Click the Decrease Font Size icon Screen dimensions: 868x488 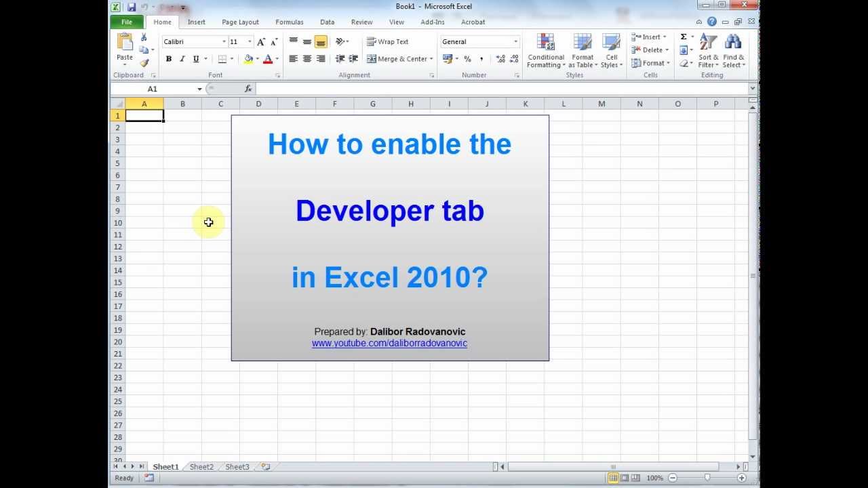(x=273, y=42)
